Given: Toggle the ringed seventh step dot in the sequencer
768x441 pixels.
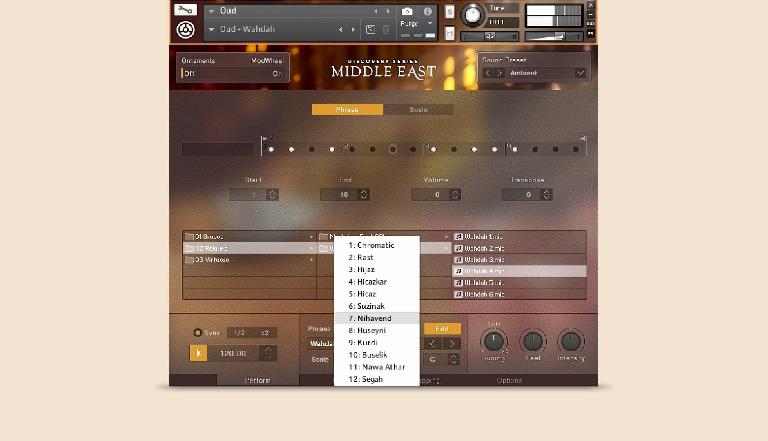Looking at the screenshot, I should click(x=392, y=149).
